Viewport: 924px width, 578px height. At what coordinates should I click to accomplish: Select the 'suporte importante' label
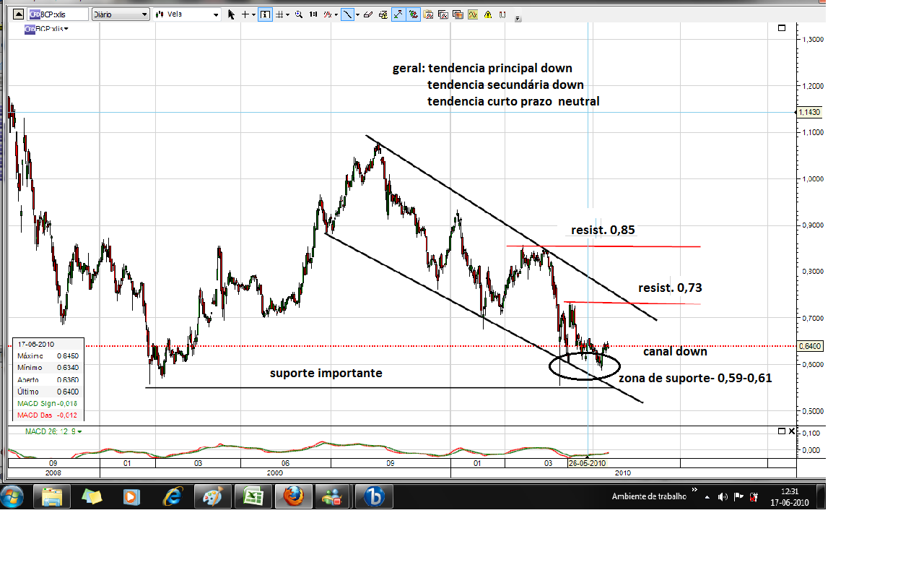[x=326, y=373]
